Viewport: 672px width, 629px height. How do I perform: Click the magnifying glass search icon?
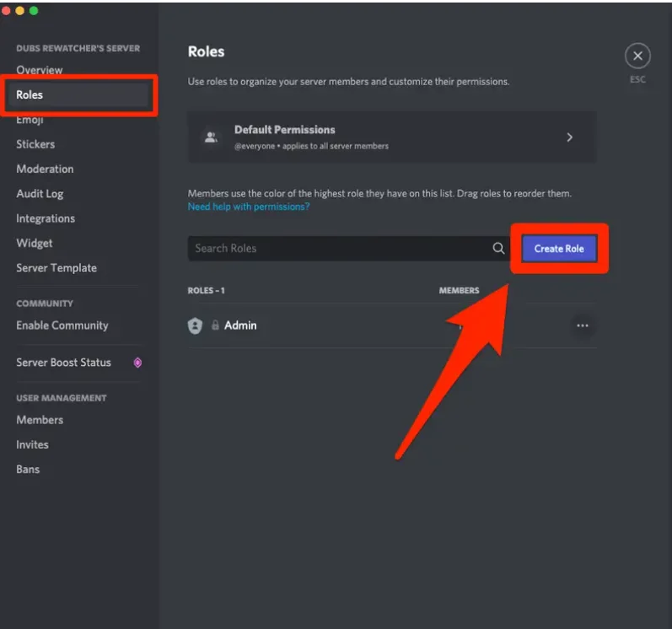(498, 248)
